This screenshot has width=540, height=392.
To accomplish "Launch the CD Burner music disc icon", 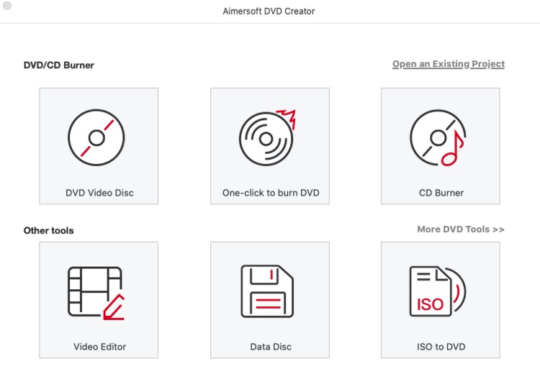I will (438, 137).
